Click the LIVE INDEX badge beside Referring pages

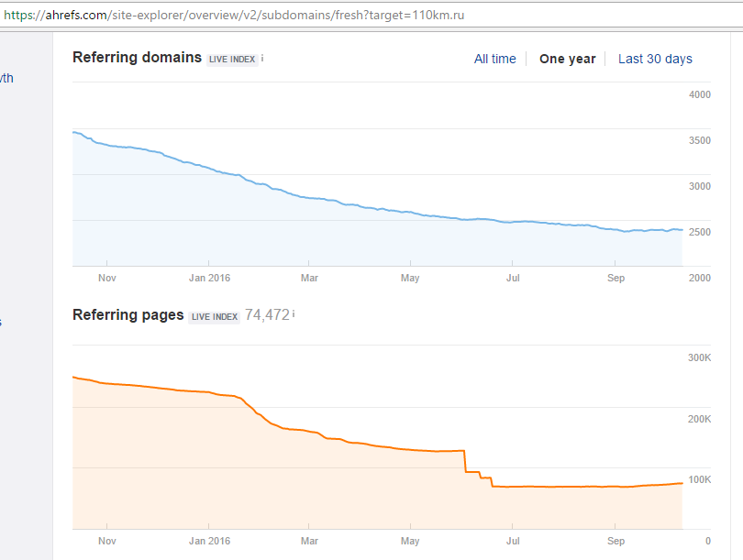[215, 317]
